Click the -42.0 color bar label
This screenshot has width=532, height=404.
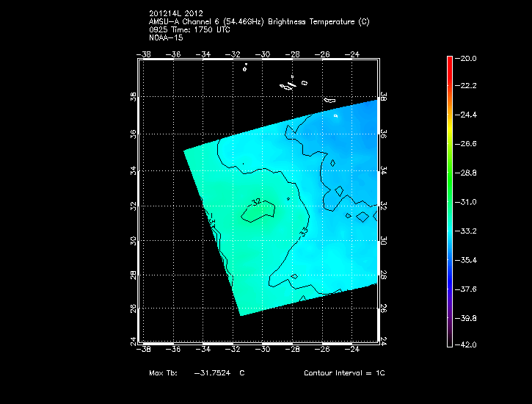pyautogui.click(x=468, y=345)
